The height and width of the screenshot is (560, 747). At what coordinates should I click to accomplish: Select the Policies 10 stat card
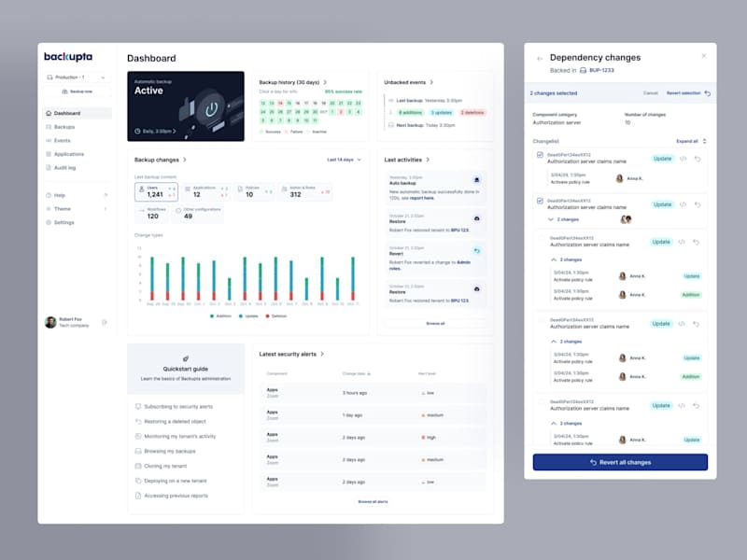tap(255, 192)
